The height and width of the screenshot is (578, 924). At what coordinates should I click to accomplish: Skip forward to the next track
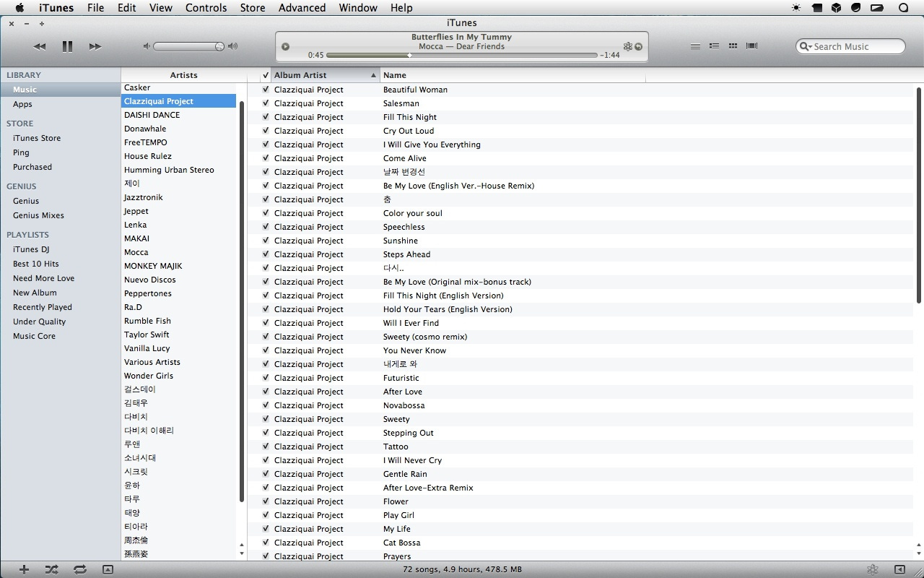click(x=95, y=46)
